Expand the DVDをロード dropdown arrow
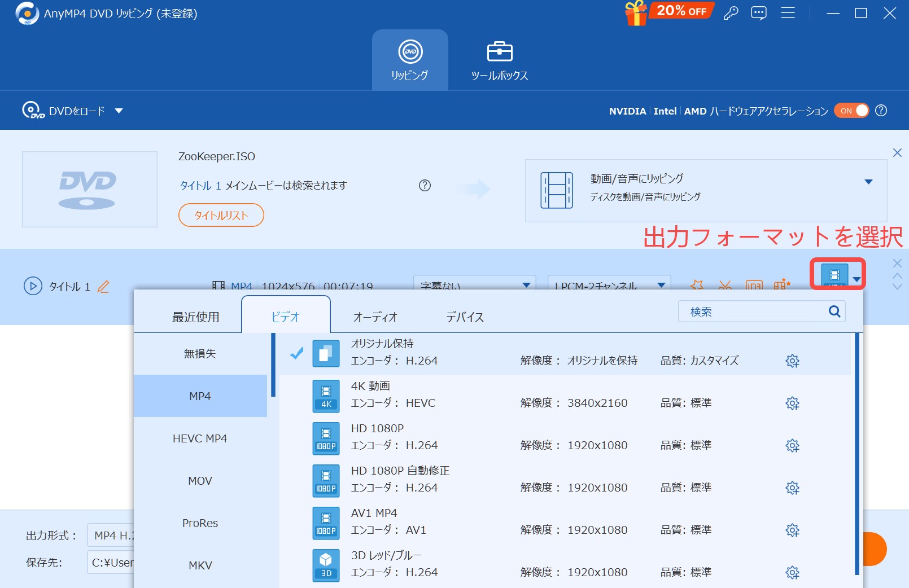The image size is (909, 588). pos(119,111)
